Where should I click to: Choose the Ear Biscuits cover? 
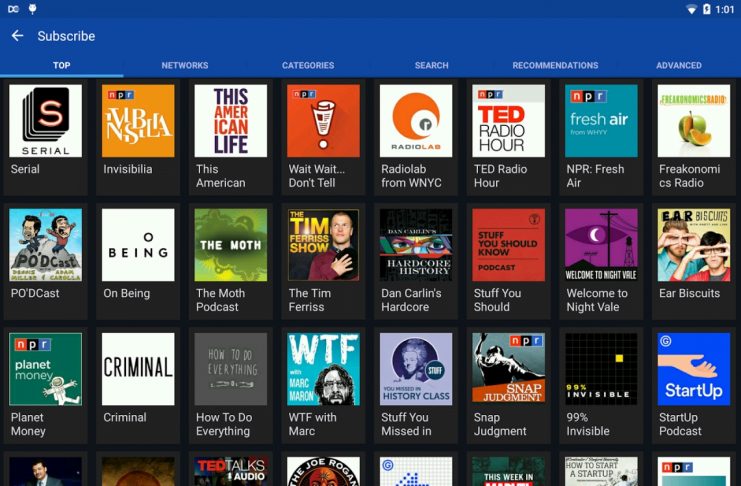coord(694,245)
